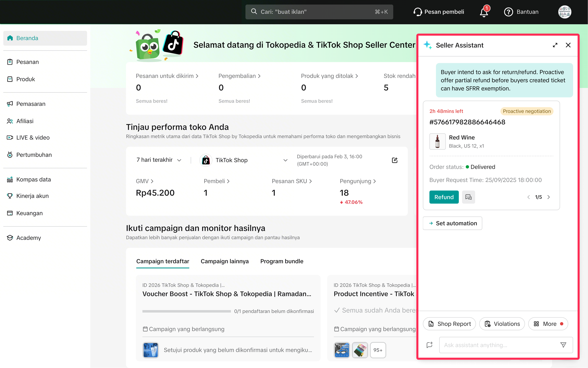Click Set automation button
This screenshot has width=588, height=368.
[x=452, y=223]
